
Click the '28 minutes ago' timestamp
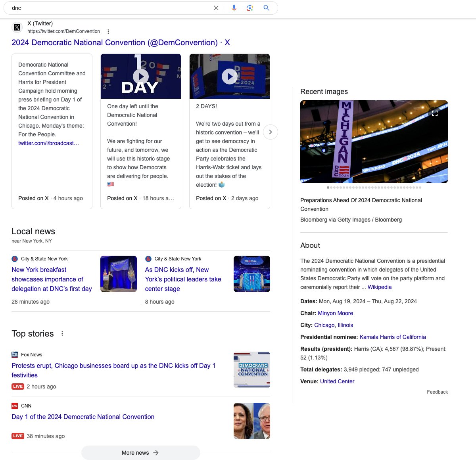31,302
